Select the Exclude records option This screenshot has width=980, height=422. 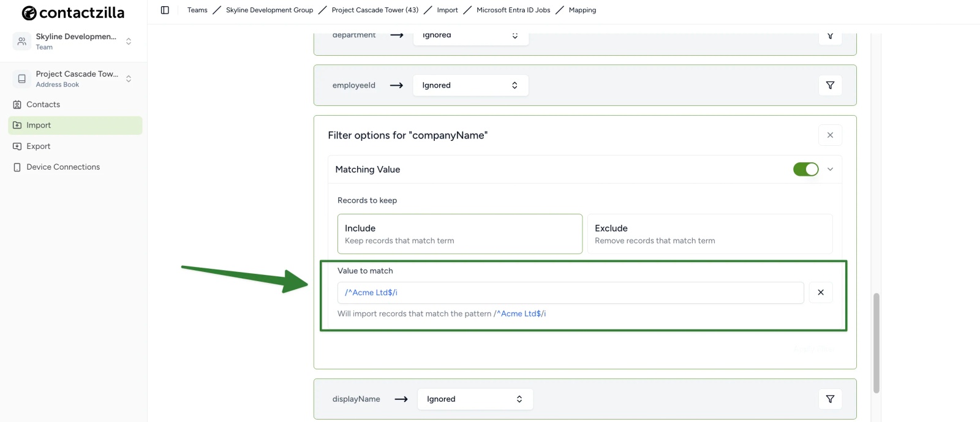coord(709,233)
